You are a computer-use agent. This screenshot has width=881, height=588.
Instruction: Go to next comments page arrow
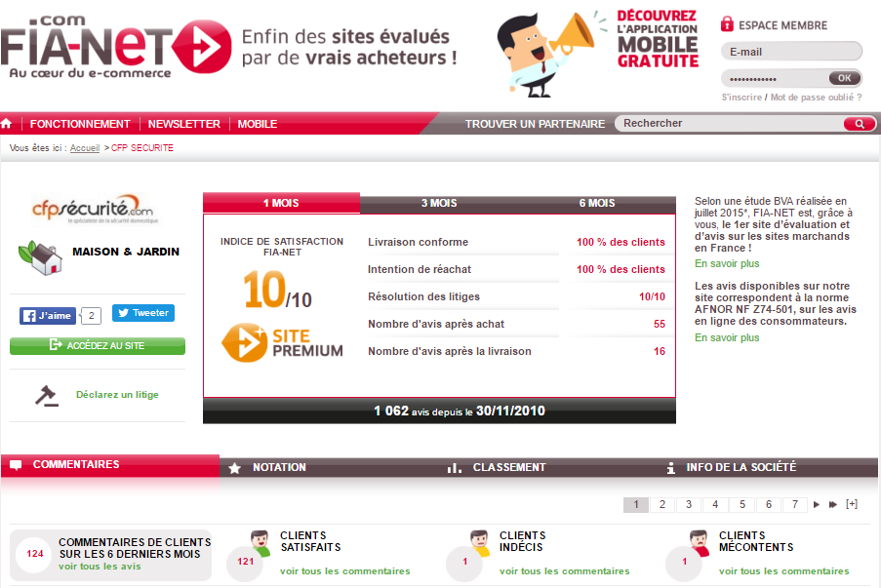(x=817, y=504)
